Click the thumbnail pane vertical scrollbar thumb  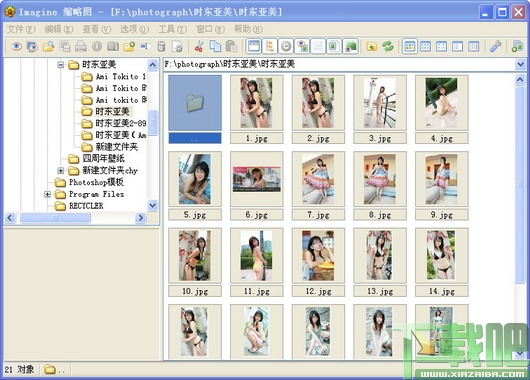tap(520, 185)
